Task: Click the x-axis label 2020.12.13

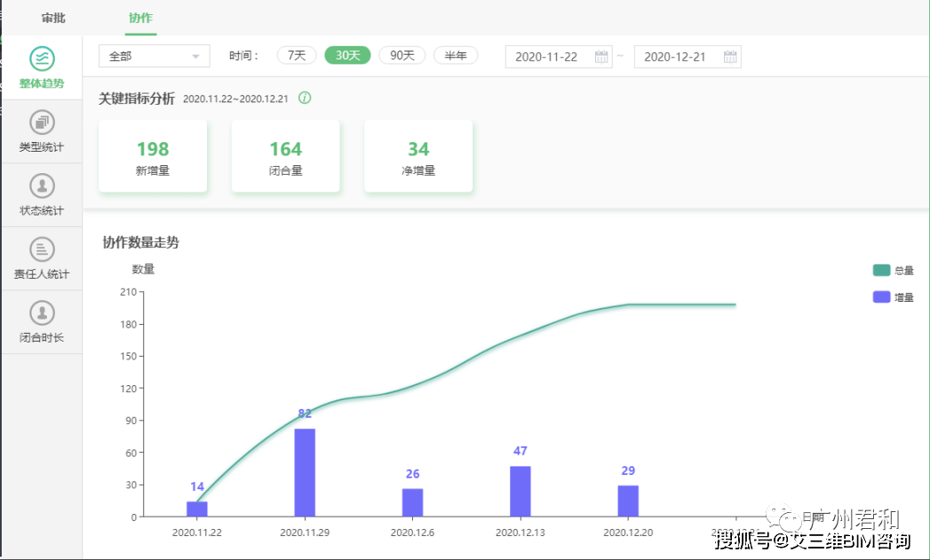Action: tap(521, 532)
